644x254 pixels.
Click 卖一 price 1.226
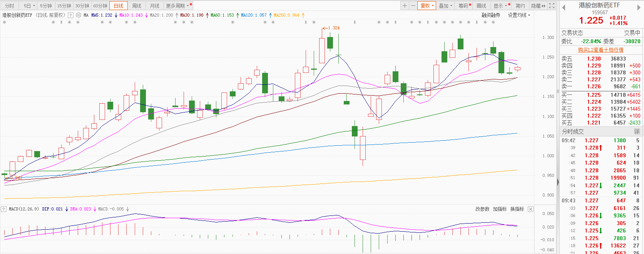[594, 86]
